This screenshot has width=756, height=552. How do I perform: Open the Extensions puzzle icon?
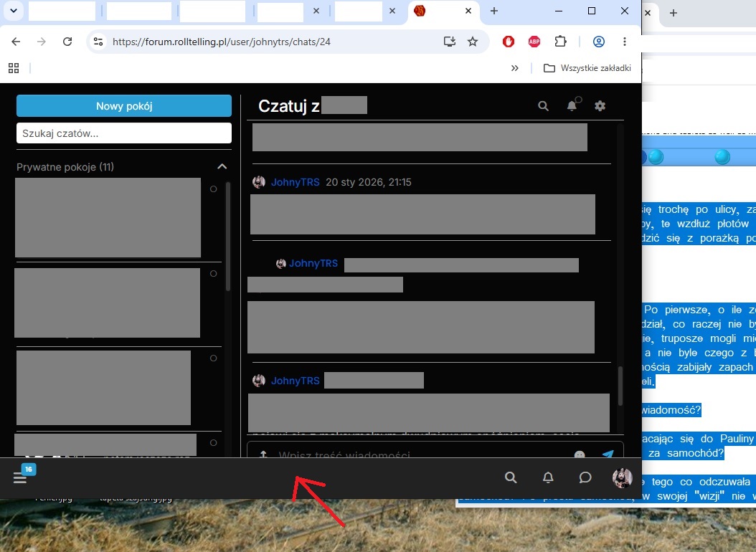pos(560,42)
